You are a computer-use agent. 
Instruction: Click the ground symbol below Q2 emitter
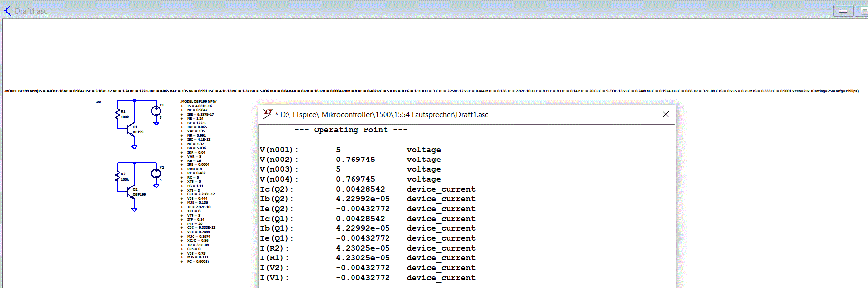pyautogui.click(x=134, y=209)
